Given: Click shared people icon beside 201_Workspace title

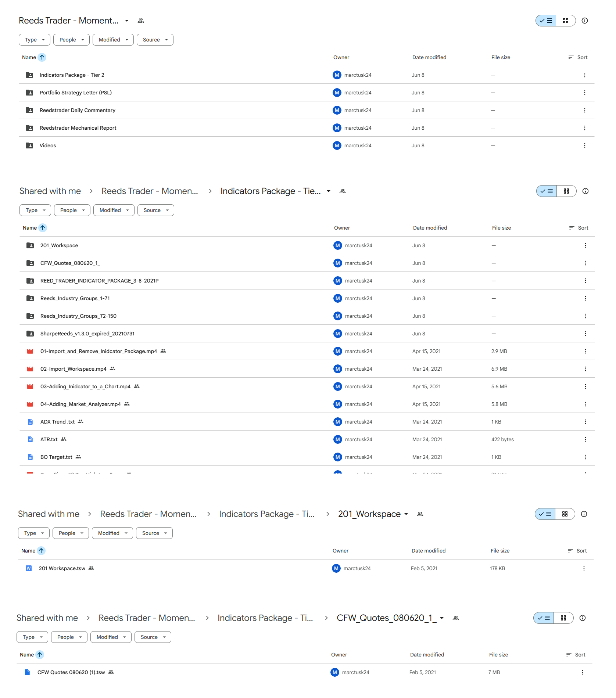Looking at the screenshot, I should [x=420, y=514].
